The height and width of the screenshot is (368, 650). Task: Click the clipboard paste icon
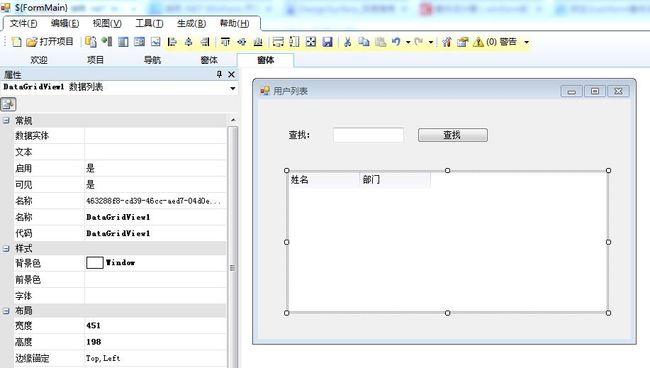pyautogui.click(x=380, y=42)
